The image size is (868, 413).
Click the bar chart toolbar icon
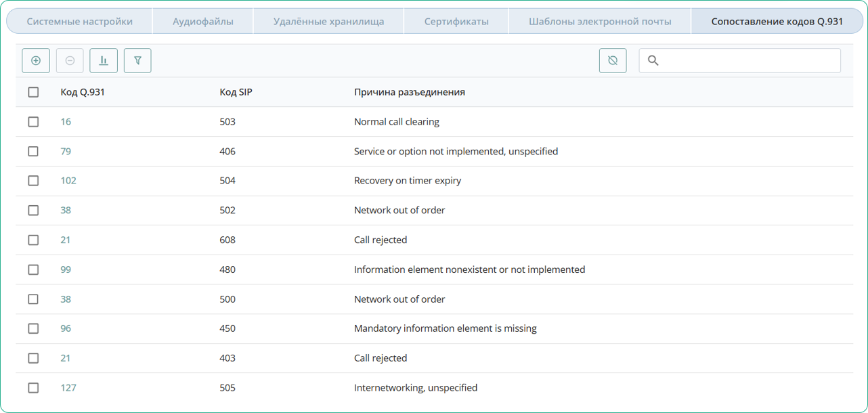[104, 61]
